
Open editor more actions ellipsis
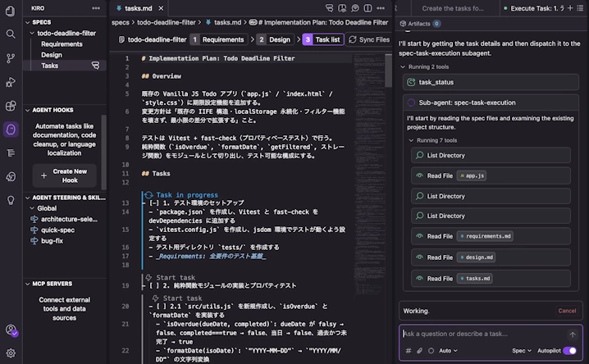381,8
